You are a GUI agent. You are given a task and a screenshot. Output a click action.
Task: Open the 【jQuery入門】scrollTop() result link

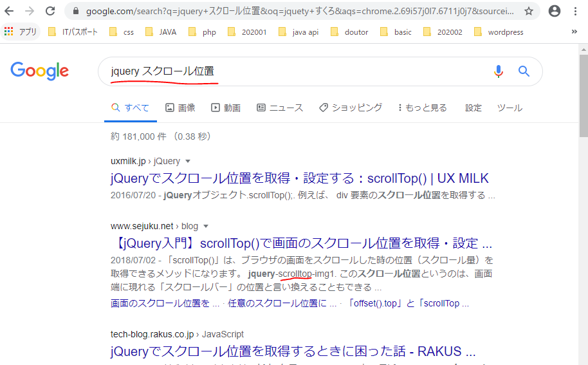(301, 243)
